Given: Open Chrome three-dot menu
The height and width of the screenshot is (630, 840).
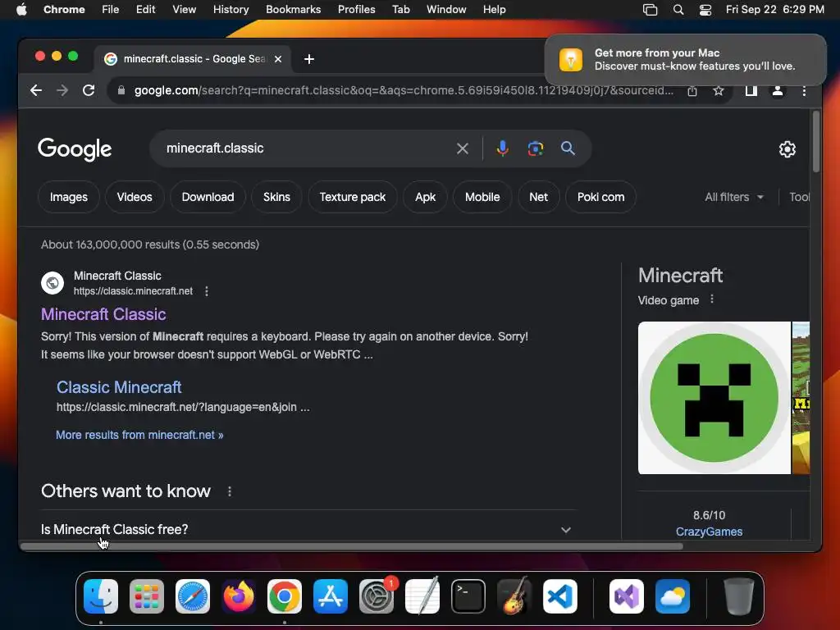Looking at the screenshot, I should point(804,90).
